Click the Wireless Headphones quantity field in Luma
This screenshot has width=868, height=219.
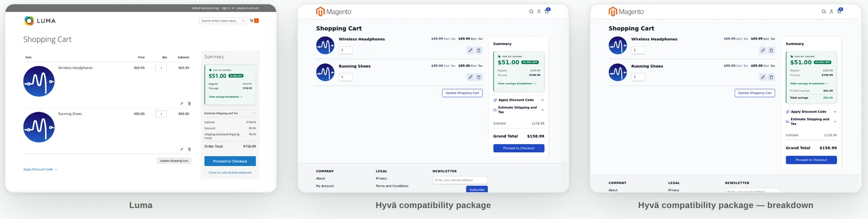161,68
